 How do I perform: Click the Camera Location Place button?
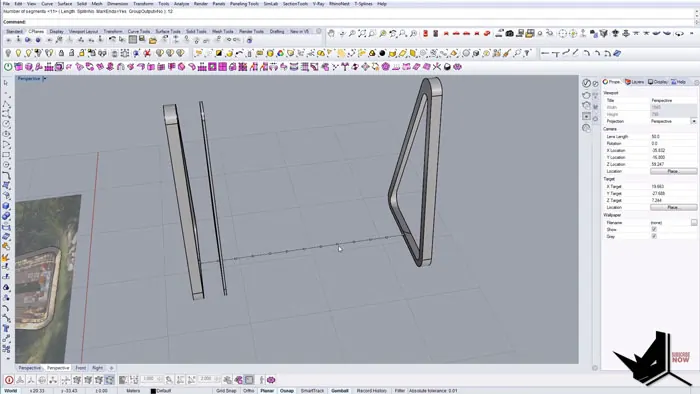point(673,171)
